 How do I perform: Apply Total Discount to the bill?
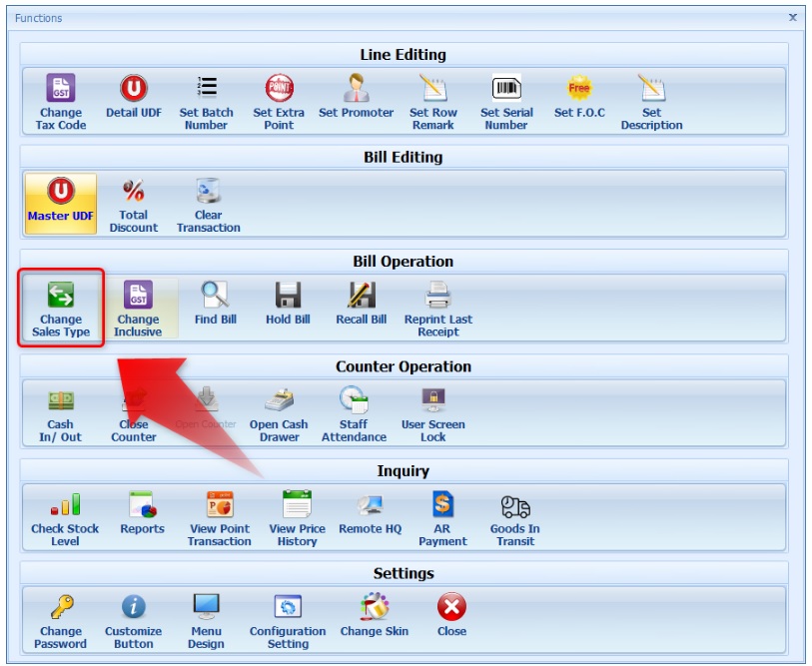[x=134, y=194]
